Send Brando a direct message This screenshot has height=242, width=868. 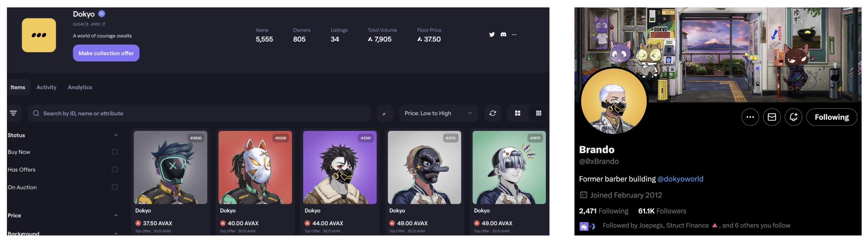coord(772,117)
